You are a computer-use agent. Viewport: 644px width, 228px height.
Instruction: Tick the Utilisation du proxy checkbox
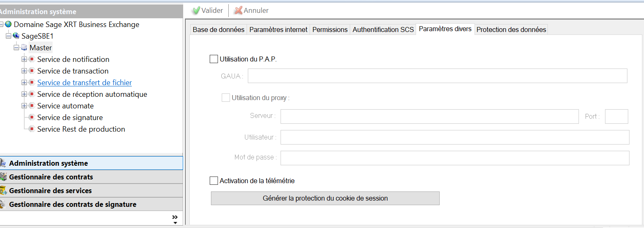click(226, 98)
